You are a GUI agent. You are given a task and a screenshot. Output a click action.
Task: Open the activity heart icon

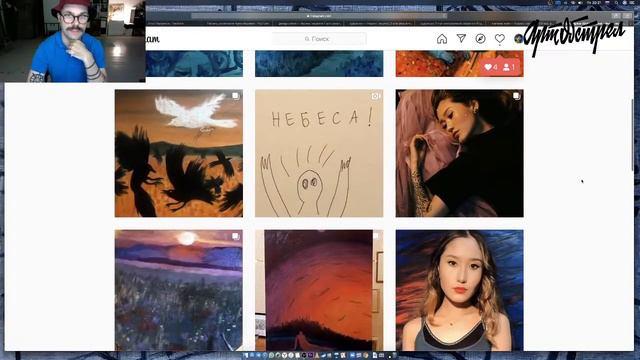[500, 39]
